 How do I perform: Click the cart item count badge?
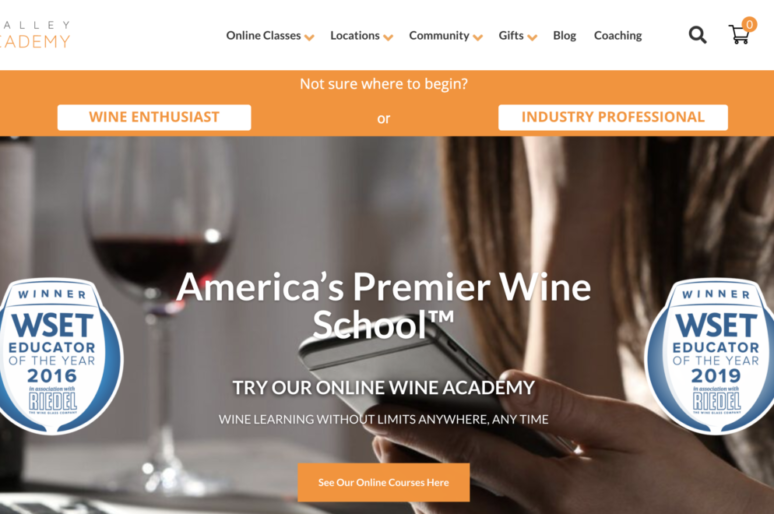point(749,24)
